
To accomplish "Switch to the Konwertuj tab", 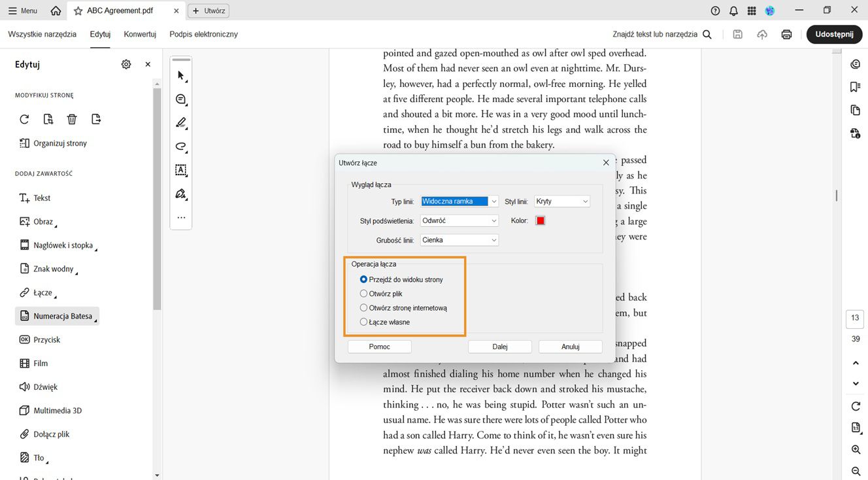I will pyautogui.click(x=140, y=34).
